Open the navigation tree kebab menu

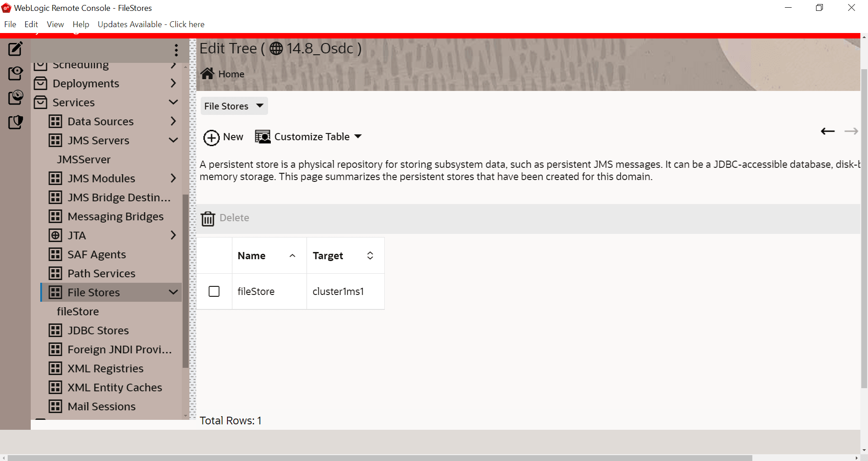(176, 50)
